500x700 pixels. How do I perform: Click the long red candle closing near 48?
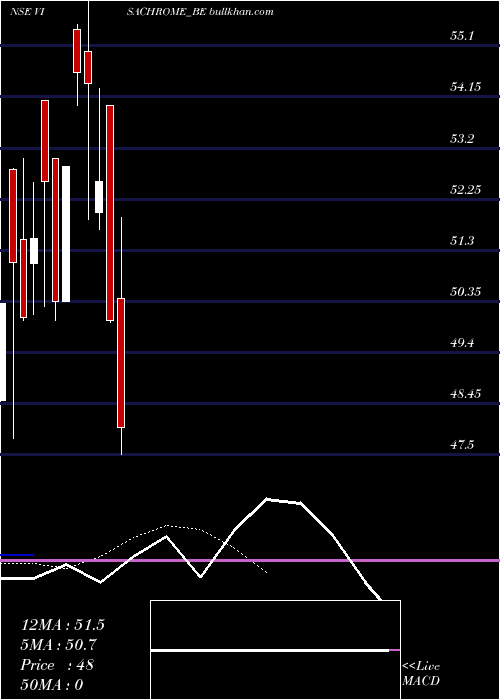click(121, 362)
